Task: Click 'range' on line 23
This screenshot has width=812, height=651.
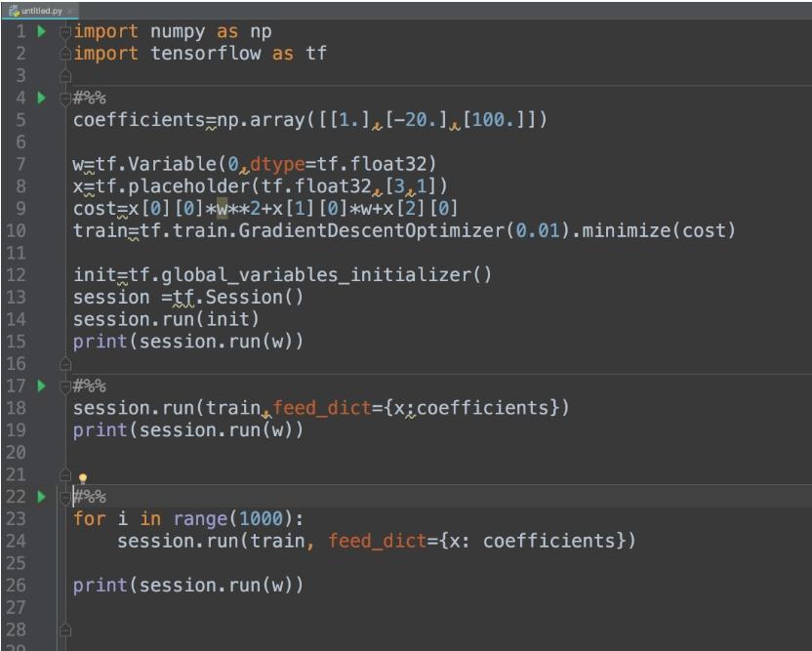Action: (200, 519)
